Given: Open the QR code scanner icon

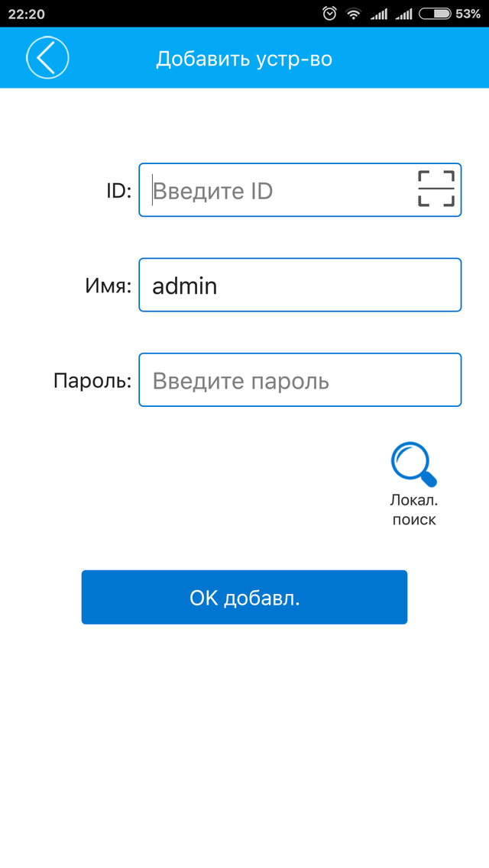Looking at the screenshot, I should 436,189.
